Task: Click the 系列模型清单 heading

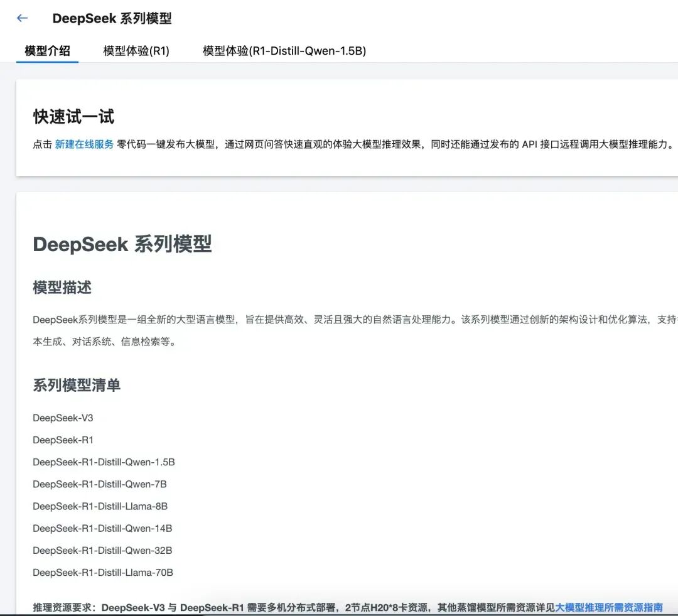Action: pyautogui.click(x=77, y=385)
